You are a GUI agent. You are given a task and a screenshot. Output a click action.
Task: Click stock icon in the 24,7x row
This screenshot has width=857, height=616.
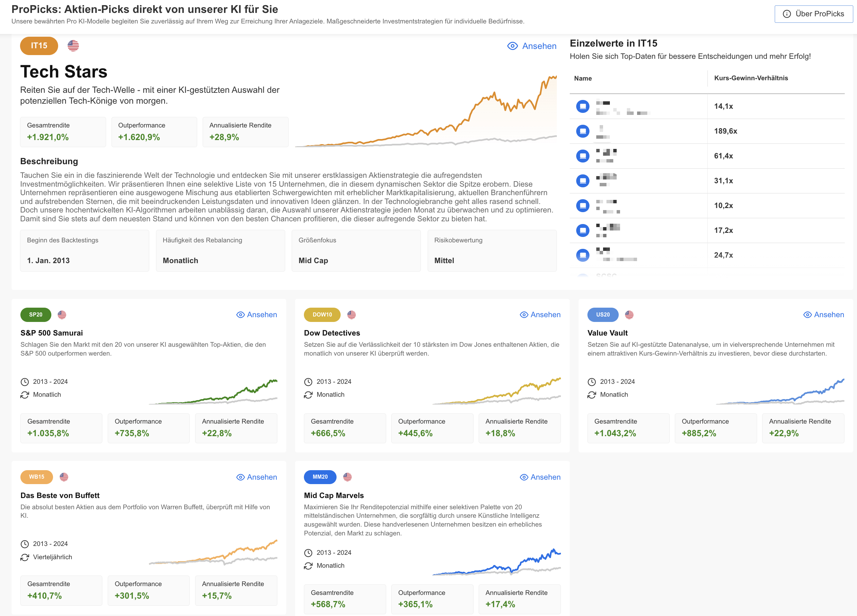[583, 255]
